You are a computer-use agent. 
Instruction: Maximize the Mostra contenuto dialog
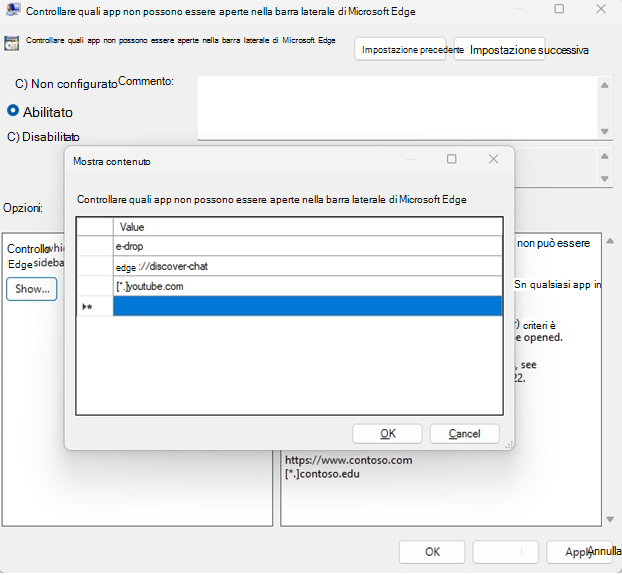pyautogui.click(x=451, y=159)
